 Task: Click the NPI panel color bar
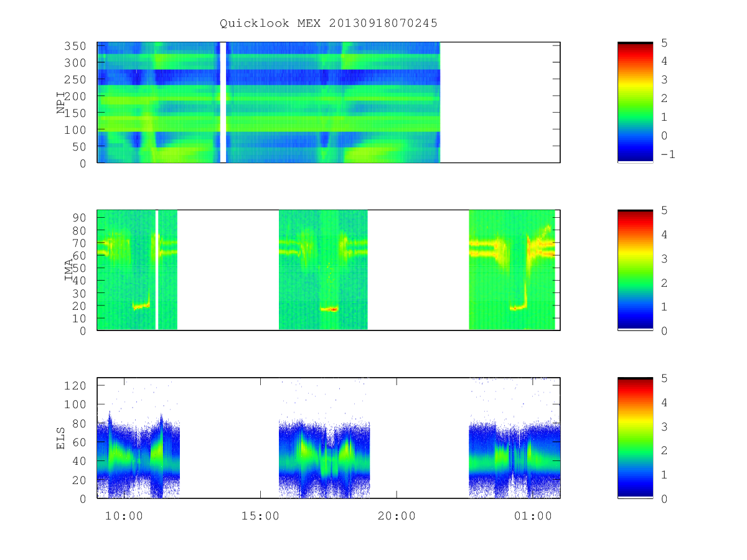pos(635,102)
